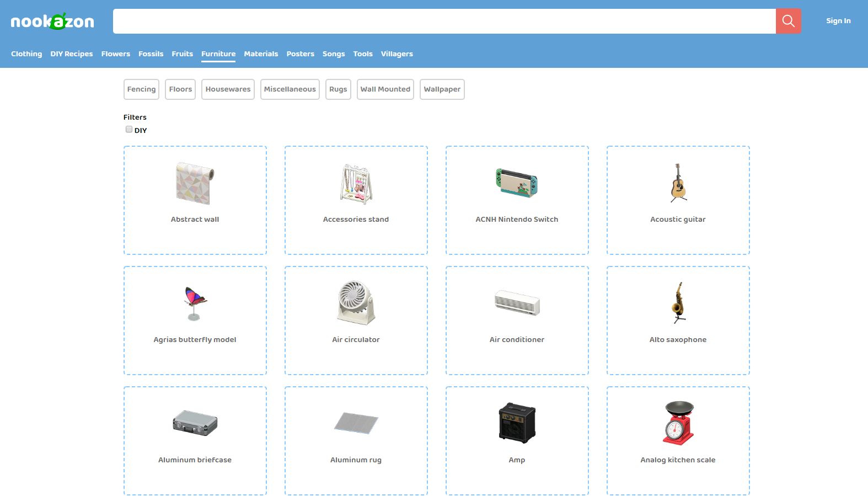
Task: Click the Amp item label
Action: click(517, 460)
